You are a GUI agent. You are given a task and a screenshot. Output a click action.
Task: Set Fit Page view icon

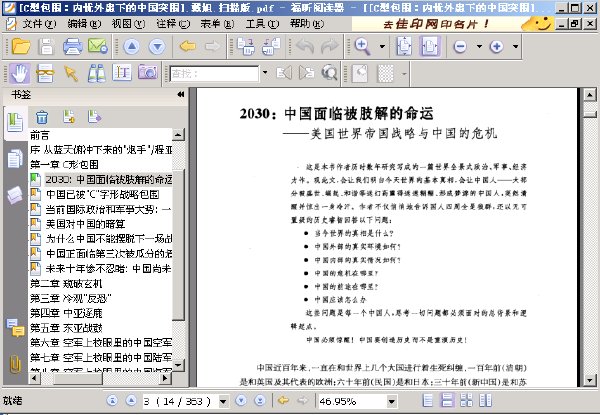pos(404,47)
